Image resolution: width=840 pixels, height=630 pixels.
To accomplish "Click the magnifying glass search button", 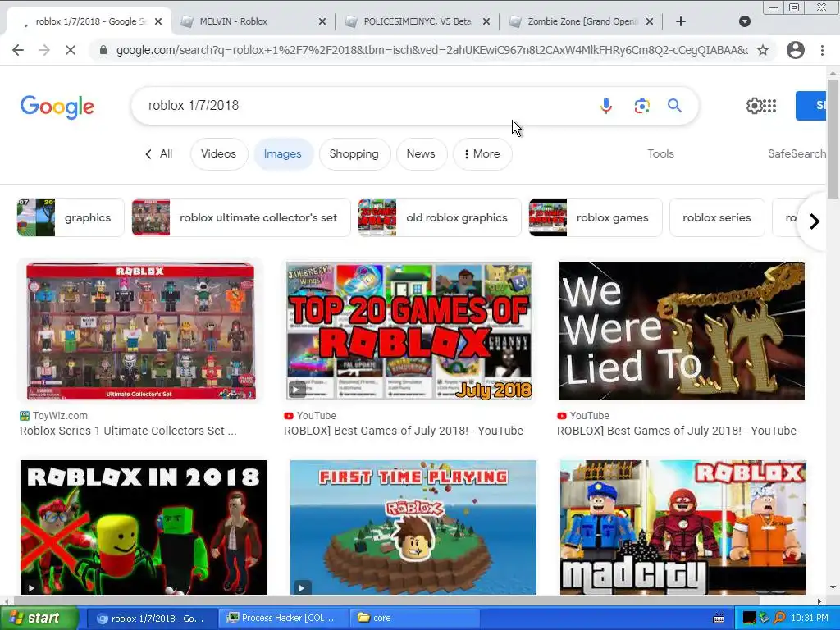I will coord(674,106).
